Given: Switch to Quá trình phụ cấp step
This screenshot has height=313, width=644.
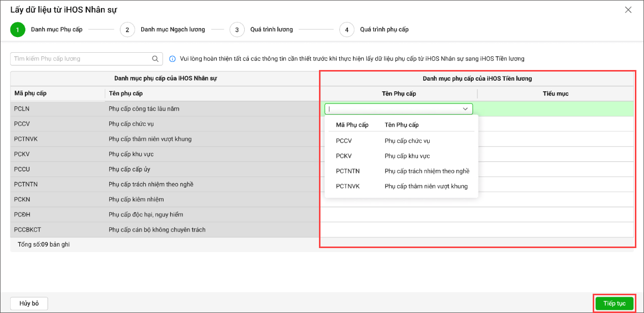Looking at the screenshot, I should (x=384, y=30).
